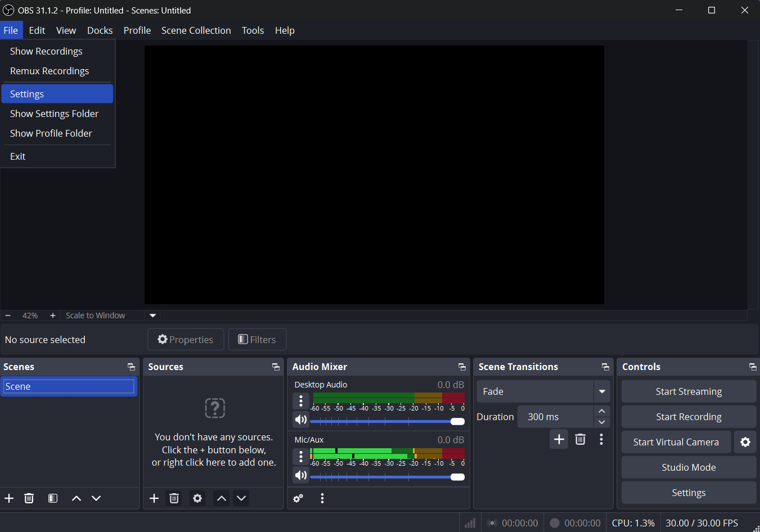Pop out the Audio Mixer dock icon
Image resolution: width=760 pixels, height=532 pixels.
point(462,367)
